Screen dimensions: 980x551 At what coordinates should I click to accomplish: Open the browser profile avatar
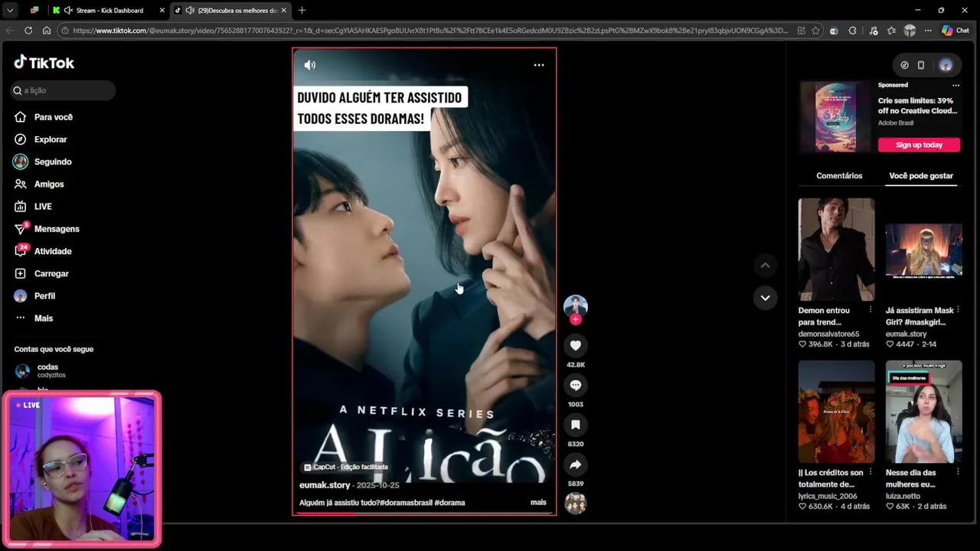click(910, 31)
